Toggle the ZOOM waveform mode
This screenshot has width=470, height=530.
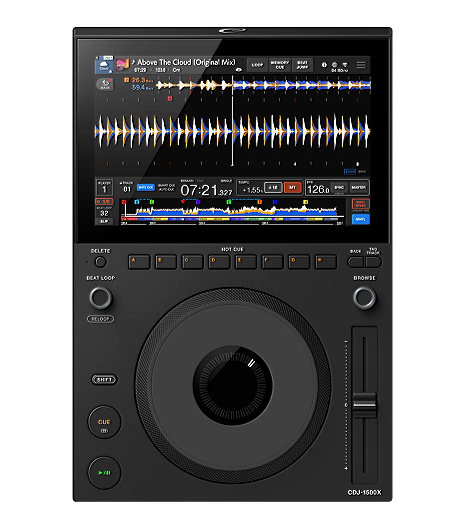pos(350,172)
